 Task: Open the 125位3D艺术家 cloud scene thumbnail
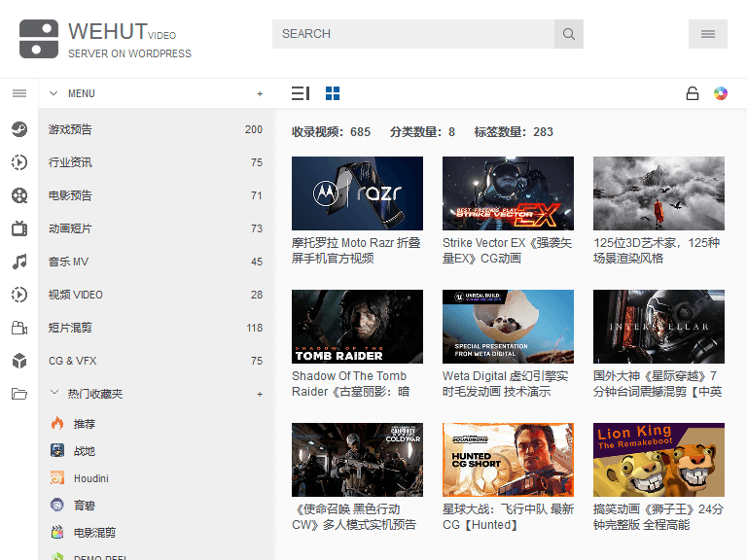[x=658, y=193]
